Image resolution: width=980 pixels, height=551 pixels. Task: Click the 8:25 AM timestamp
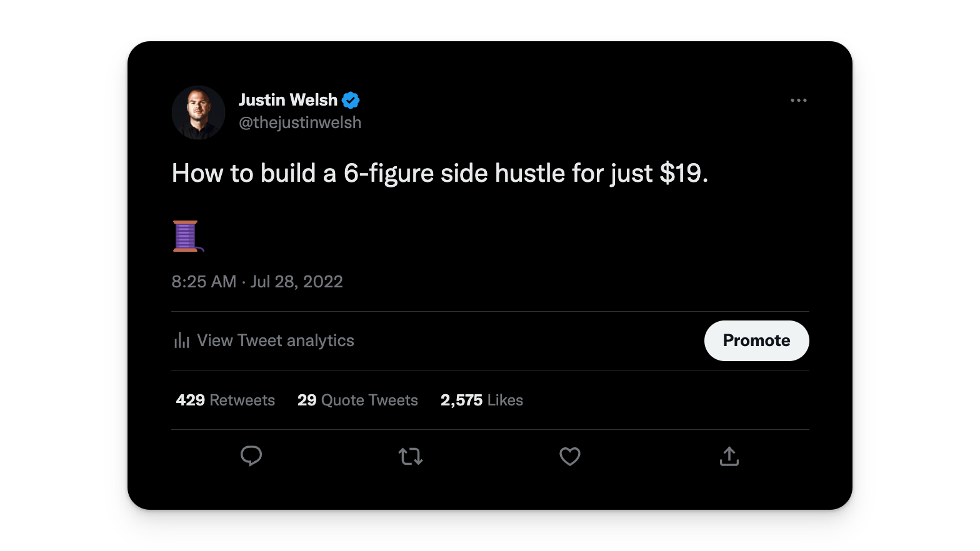pyautogui.click(x=204, y=282)
